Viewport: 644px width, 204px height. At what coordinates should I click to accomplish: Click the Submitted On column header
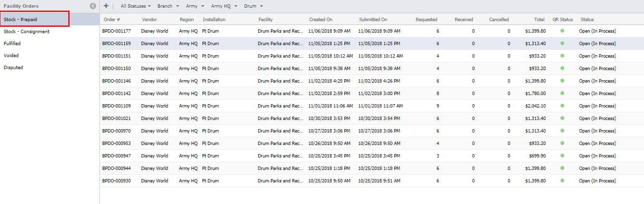[x=373, y=20]
